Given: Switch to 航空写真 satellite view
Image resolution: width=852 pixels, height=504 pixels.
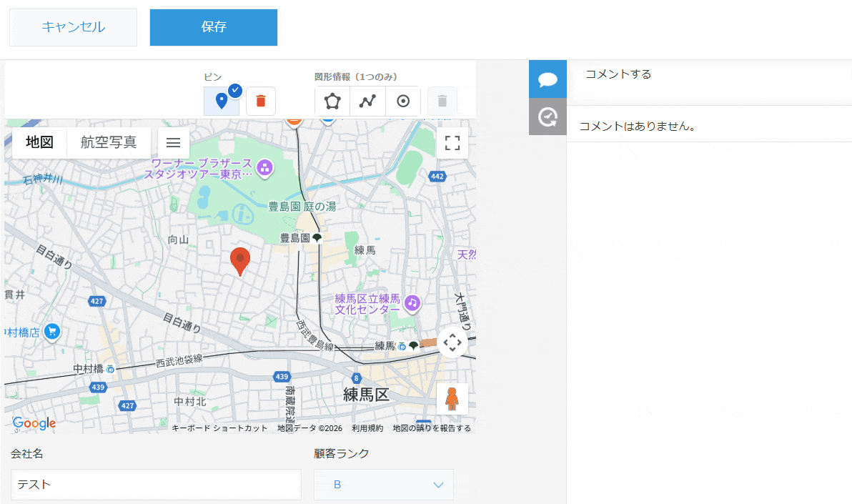Looking at the screenshot, I should click(x=109, y=142).
